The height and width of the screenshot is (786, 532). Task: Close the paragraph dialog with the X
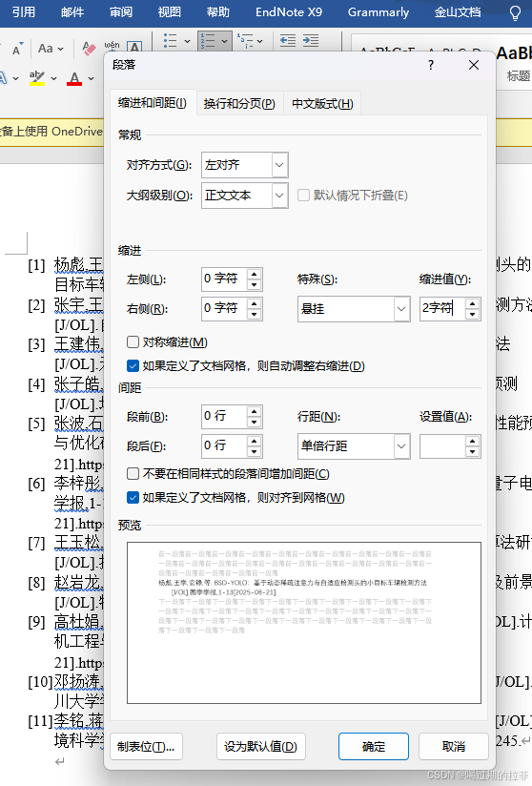click(x=474, y=65)
